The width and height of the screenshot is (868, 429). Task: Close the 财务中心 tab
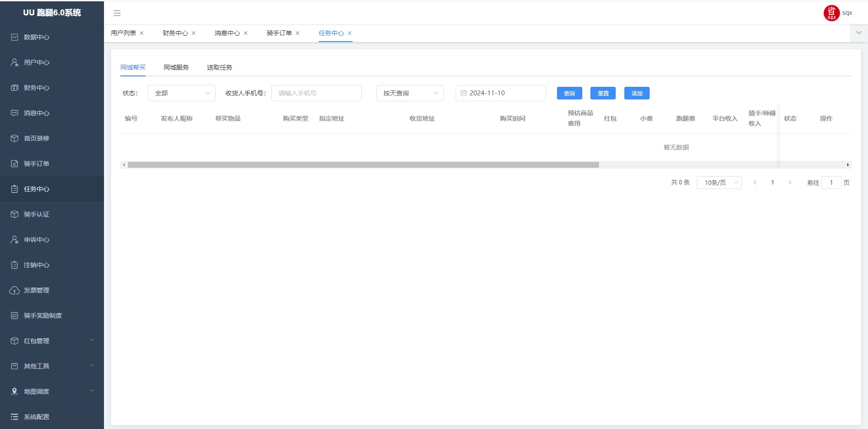coord(193,33)
